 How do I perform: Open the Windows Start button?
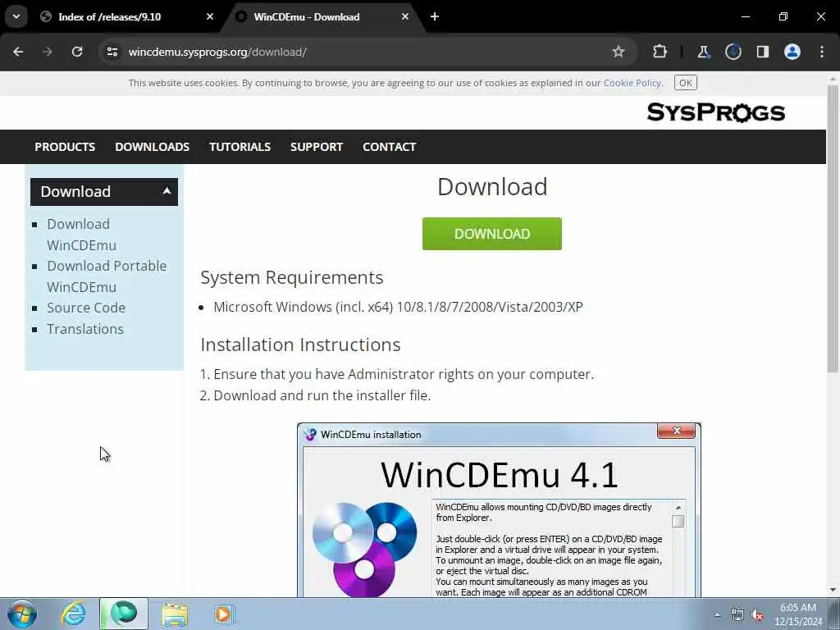[22, 614]
